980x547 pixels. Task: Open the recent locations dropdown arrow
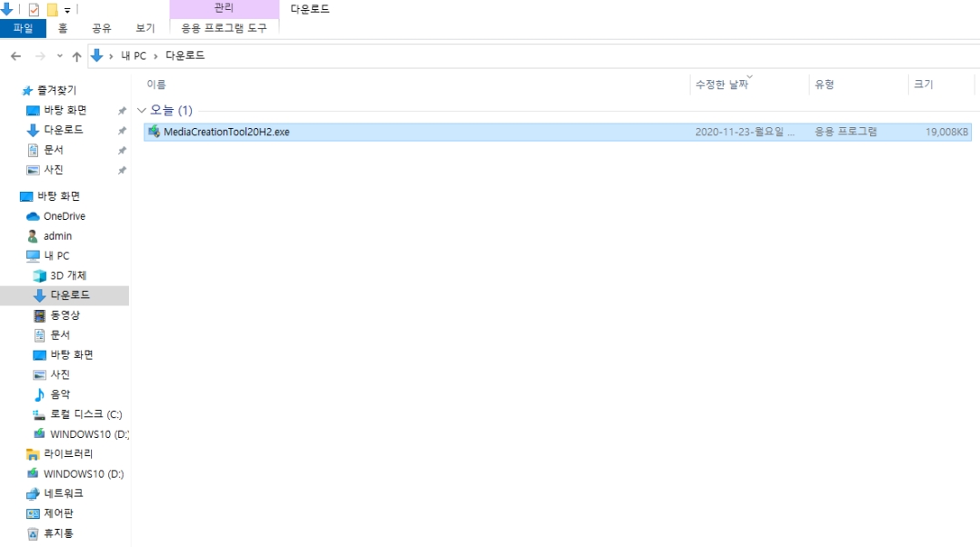[x=59, y=56]
